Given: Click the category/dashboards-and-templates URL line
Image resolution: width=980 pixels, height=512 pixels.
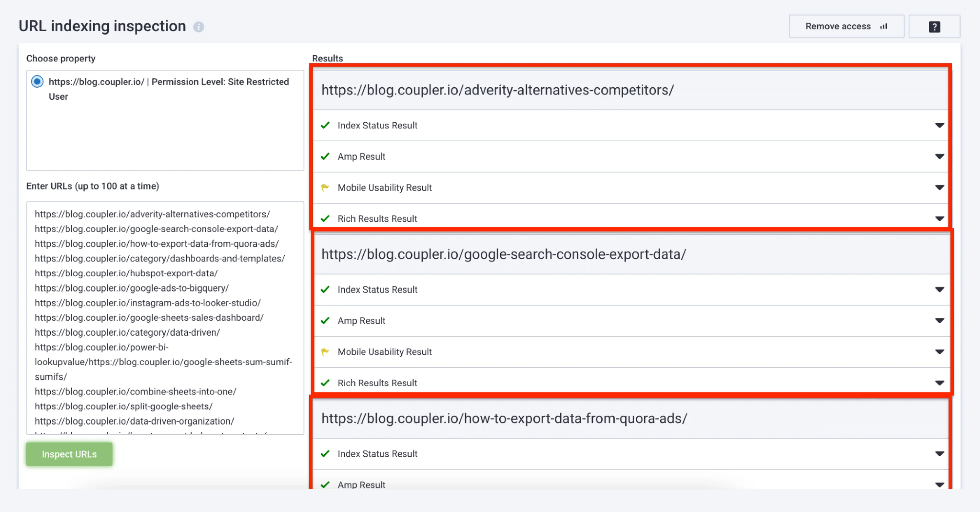Looking at the screenshot, I should pos(160,258).
